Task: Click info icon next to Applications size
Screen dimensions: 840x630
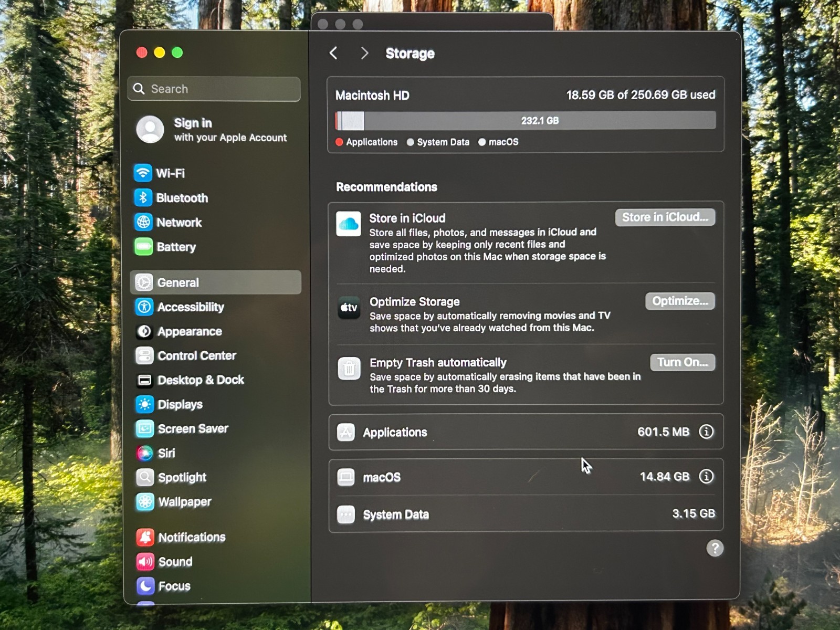Action: pyautogui.click(x=706, y=432)
